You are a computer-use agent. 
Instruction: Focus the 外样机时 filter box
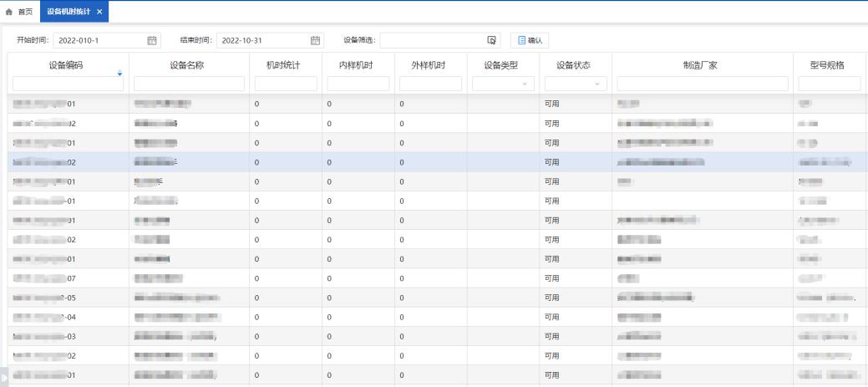(430, 84)
